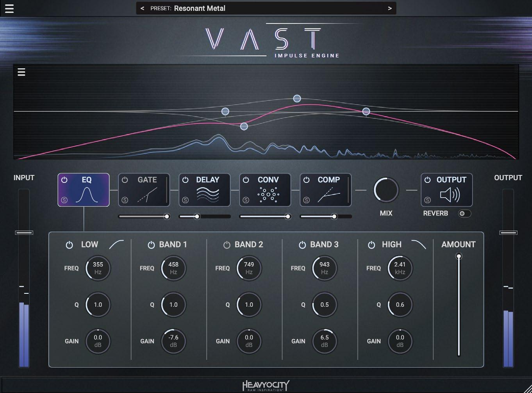Click the LOW band 355 Hz FREQ knob
Viewport: 532px width, 393px height.
coord(98,268)
